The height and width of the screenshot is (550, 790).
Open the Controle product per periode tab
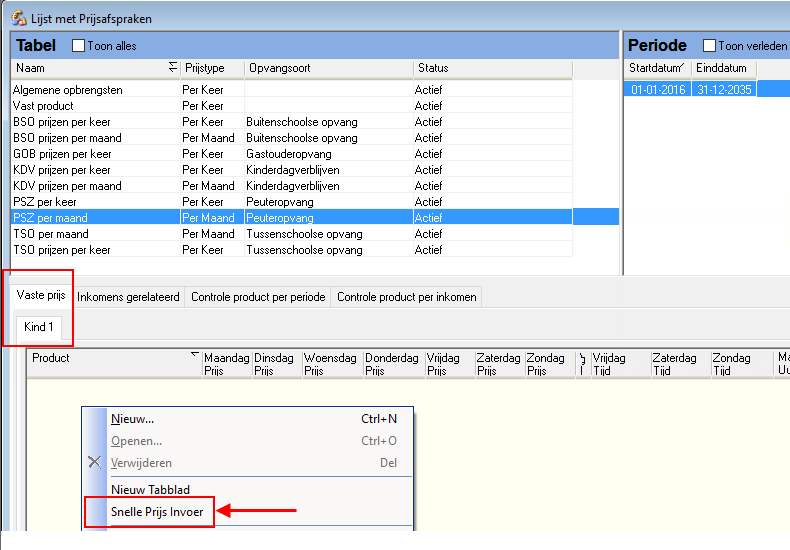(x=258, y=297)
